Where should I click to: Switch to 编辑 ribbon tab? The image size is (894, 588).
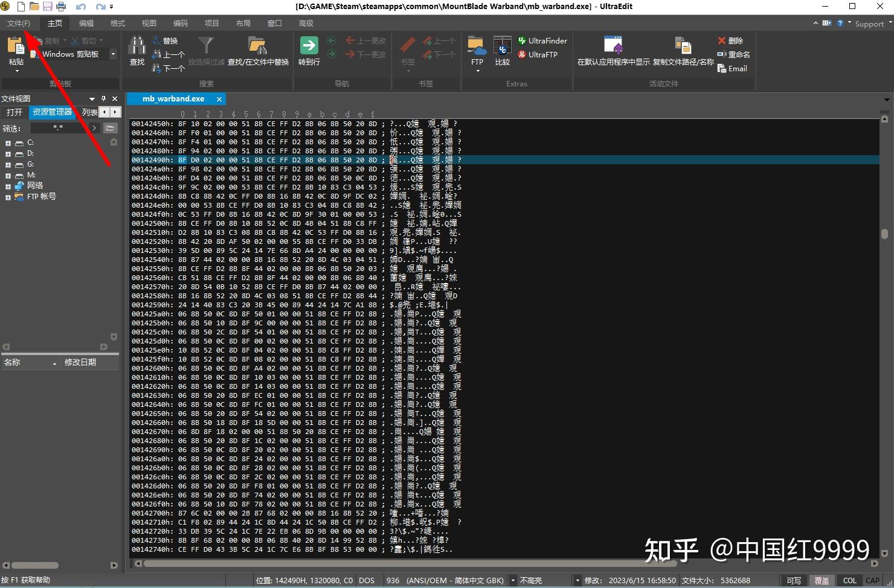pyautogui.click(x=86, y=23)
